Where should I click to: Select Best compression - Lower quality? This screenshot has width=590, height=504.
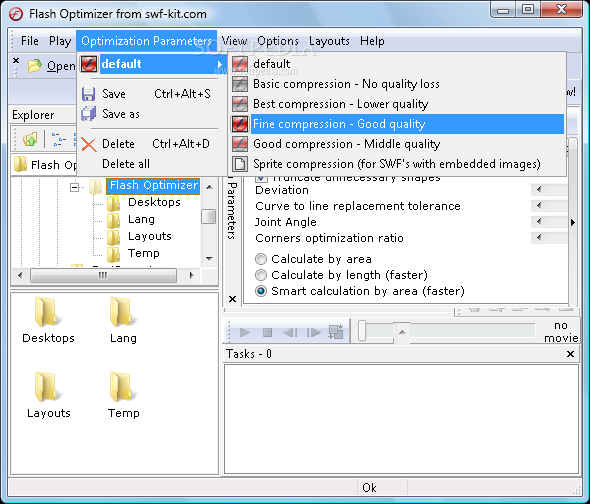click(341, 104)
